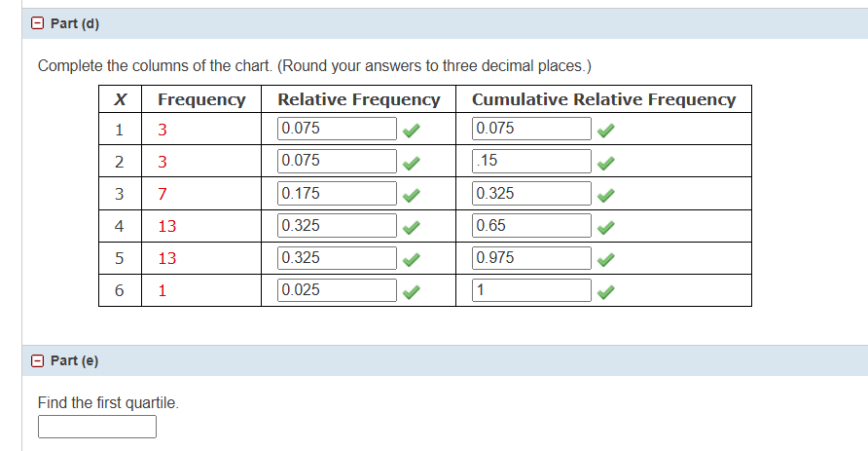Collapse the Part (e) section
Image resolution: width=868 pixels, height=451 pixels.
pyautogui.click(x=36, y=360)
